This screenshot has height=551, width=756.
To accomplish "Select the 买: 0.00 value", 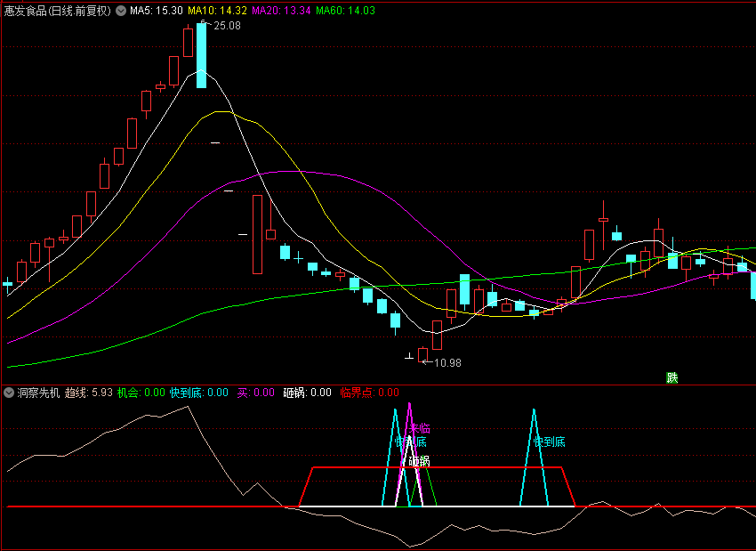I will coord(255,393).
